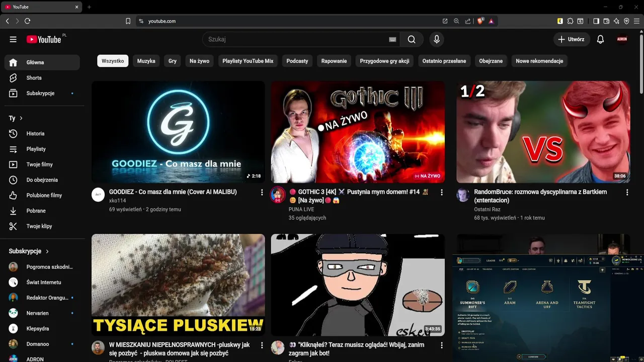Toggle the Brave sidebar panel
This screenshot has height=362, width=644.
coord(596,21)
